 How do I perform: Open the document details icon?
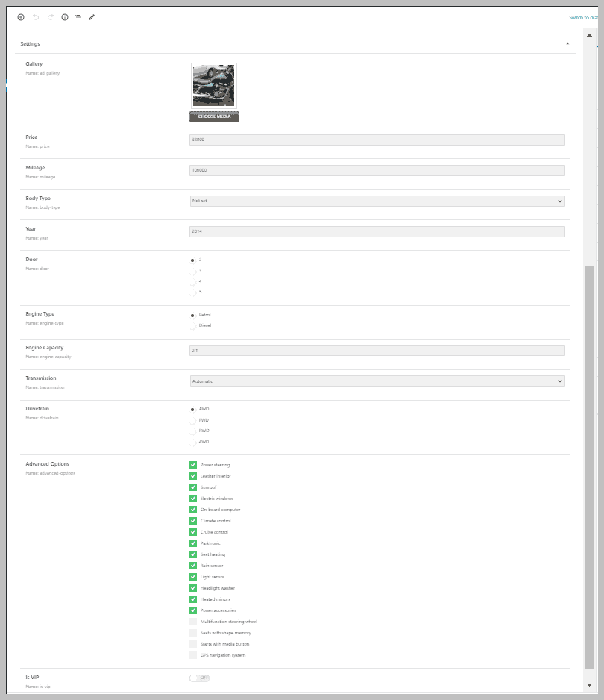point(65,16)
